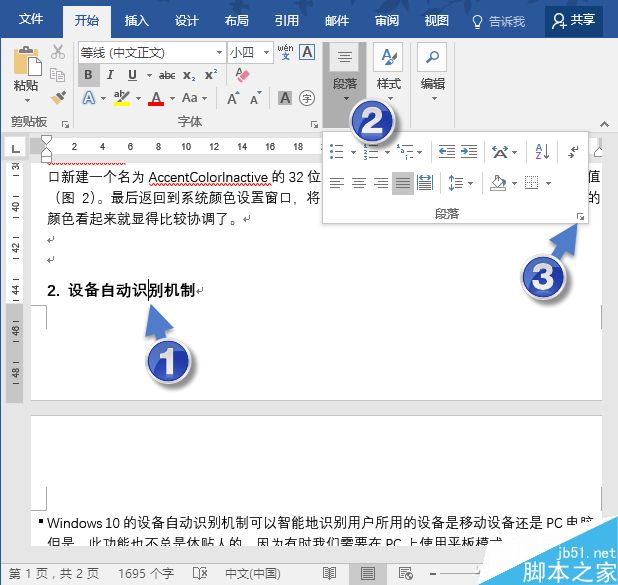The image size is (618, 585).
Task: Click the Strikethrough (abc) icon
Action: tap(167, 75)
